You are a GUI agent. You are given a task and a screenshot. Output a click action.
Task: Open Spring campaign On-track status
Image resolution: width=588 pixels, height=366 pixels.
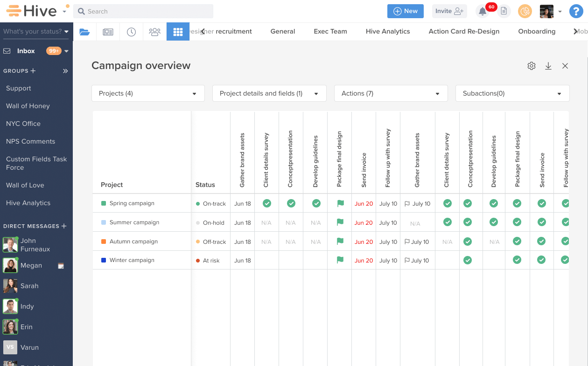click(x=211, y=204)
